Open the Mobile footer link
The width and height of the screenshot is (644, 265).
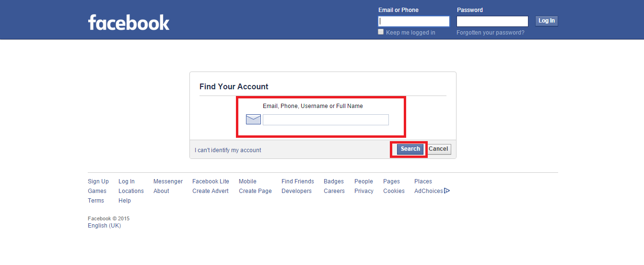(x=247, y=181)
